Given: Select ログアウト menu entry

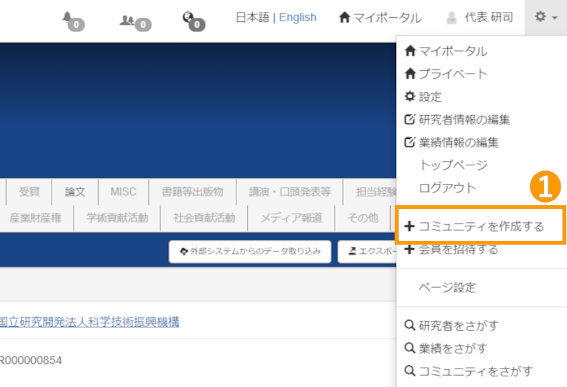Looking at the screenshot, I should 447,188.
